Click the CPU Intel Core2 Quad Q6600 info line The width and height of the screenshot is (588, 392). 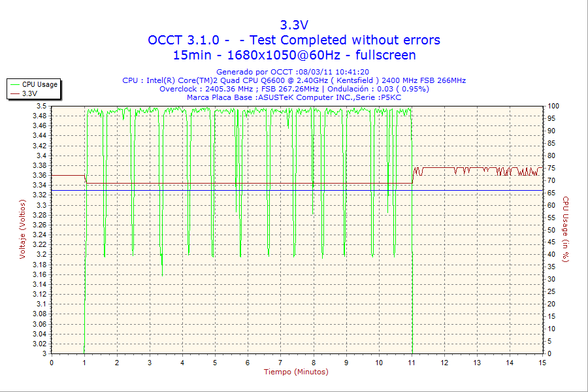click(x=294, y=80)
